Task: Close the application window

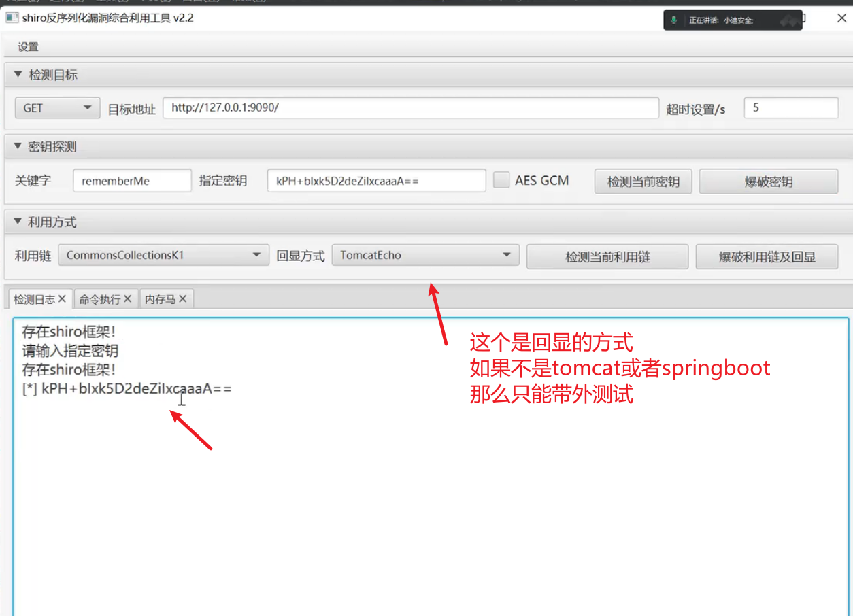Action: (x=841, y=18)
